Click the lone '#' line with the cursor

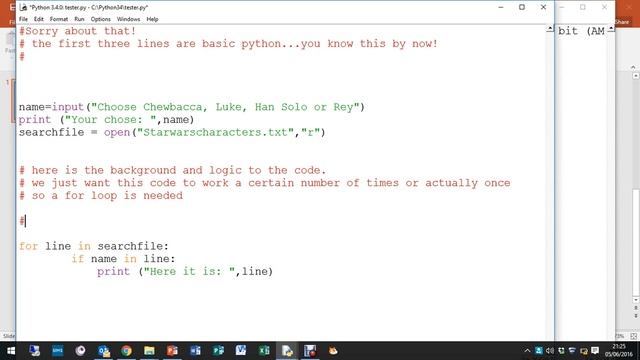[x=22, y=221]
